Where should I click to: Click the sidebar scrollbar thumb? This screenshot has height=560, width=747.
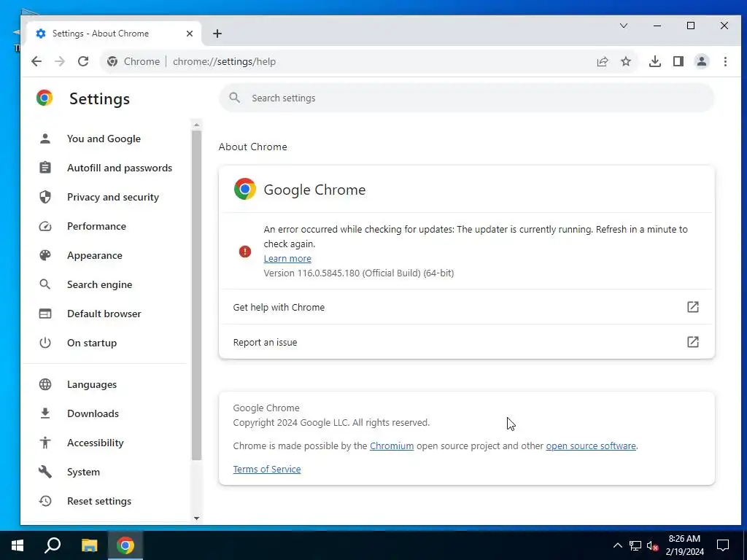[196, 295]
